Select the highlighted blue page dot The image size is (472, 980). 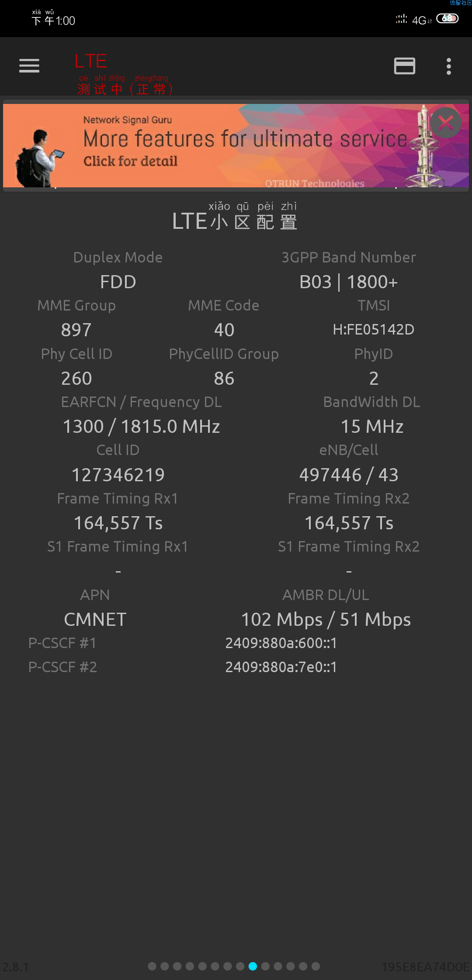(253, 966)
